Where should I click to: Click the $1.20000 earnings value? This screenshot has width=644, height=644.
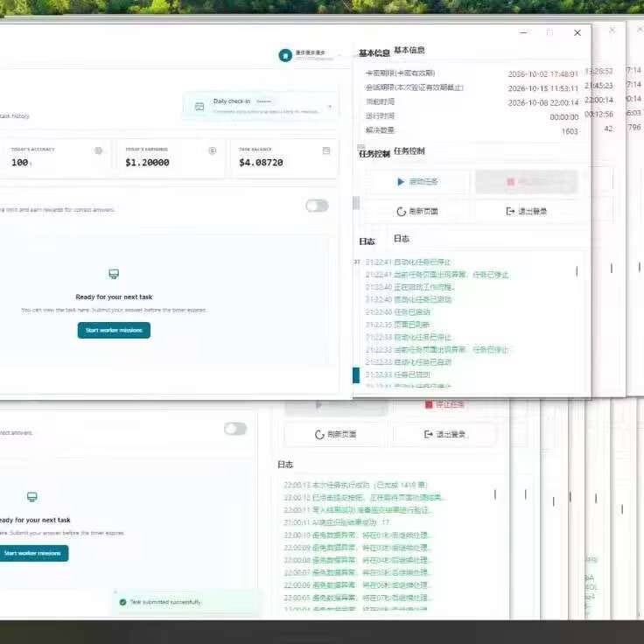147,163
